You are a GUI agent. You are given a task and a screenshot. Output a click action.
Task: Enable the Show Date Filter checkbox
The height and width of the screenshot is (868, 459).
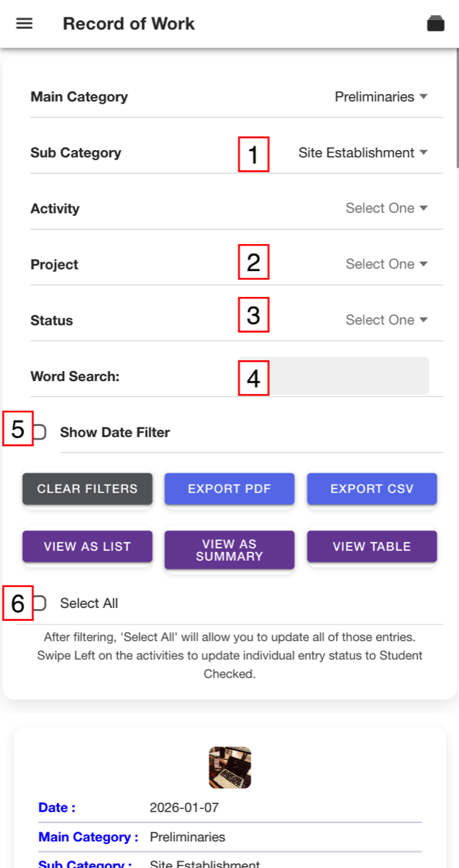point(38,433)
